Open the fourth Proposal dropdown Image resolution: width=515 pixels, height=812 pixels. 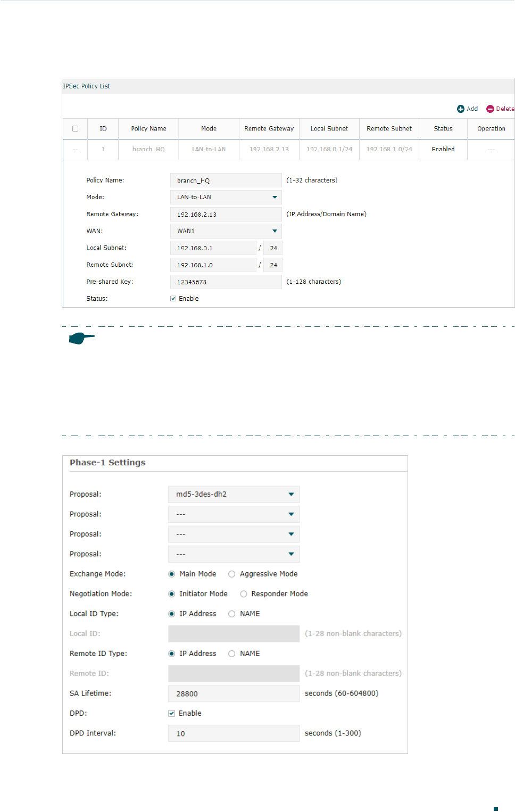click(234, 554)
